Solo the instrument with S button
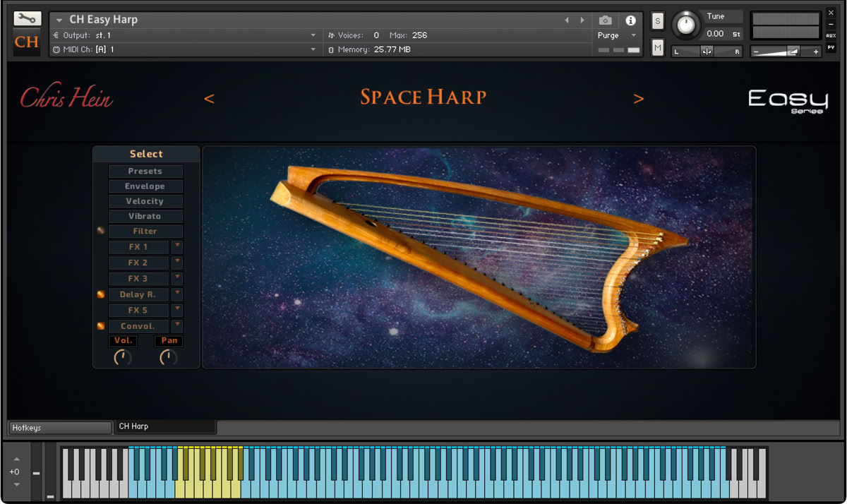 click(658, 21)
